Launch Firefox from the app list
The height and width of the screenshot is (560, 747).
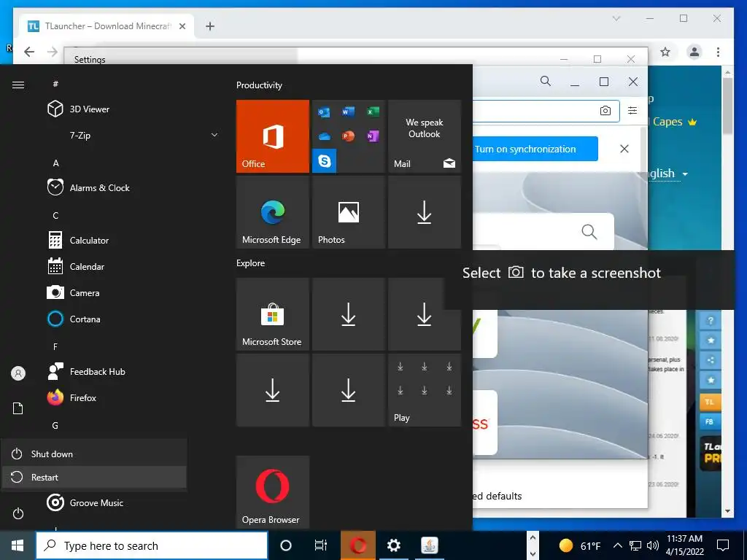pos(72,397)
